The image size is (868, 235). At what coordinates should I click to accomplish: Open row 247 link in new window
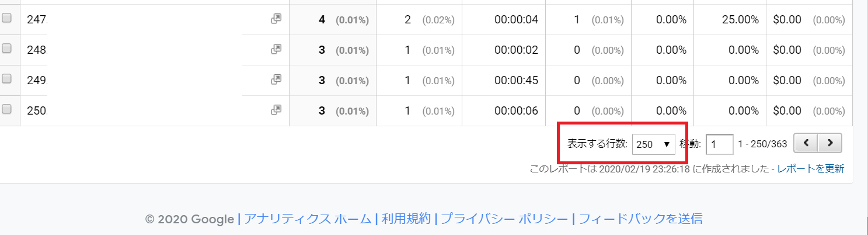click(x=276, y=19)
